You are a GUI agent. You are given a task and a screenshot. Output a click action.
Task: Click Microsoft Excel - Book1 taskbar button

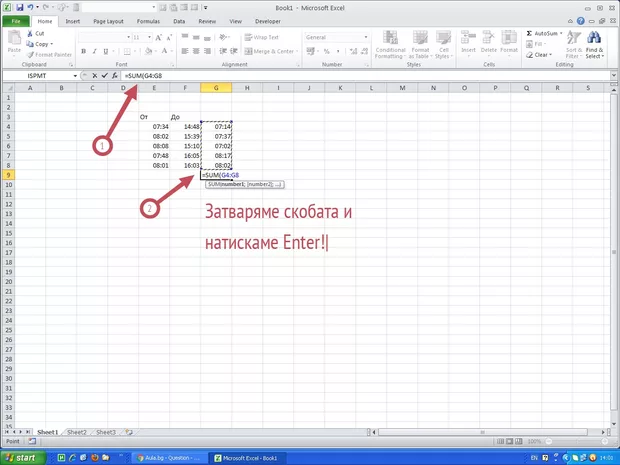click(247, 458)
